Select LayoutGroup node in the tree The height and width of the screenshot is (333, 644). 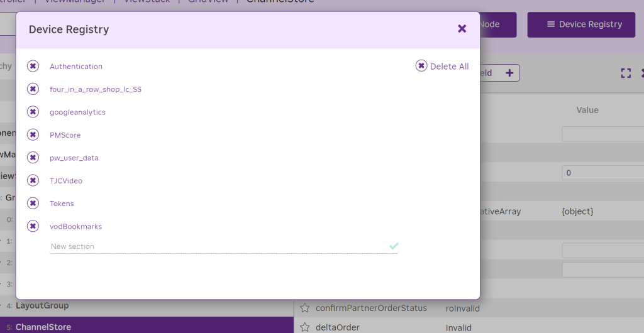(42, 305)
